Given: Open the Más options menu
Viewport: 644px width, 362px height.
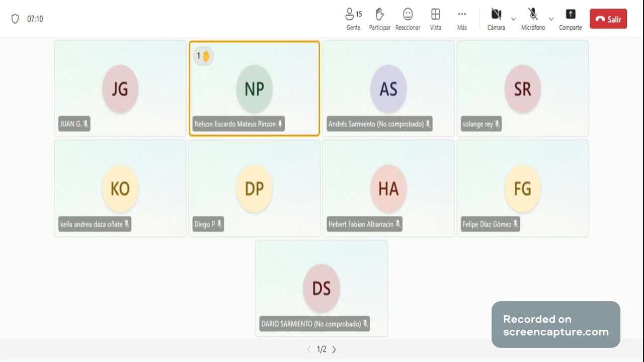Looking at the screenshot, I should click(x=462, y=19).
